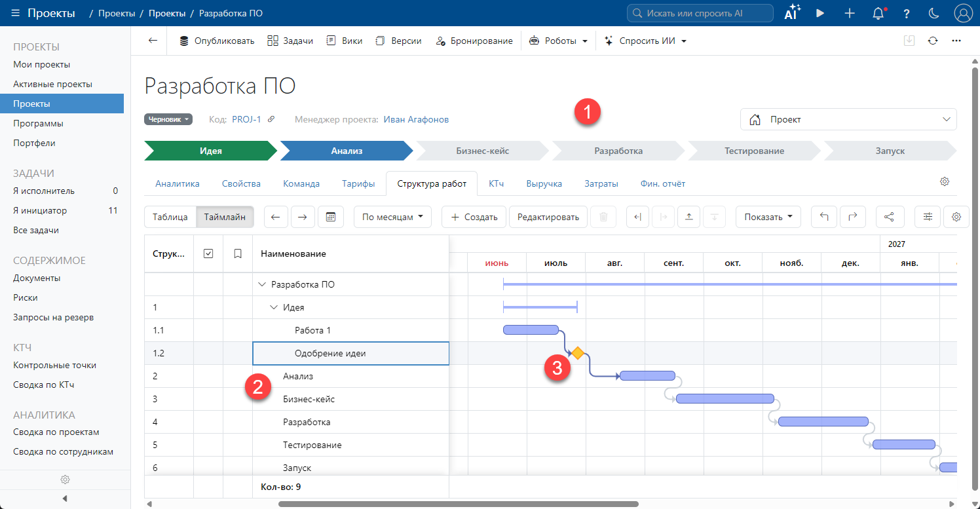Open the Проект view dropdown
Screen dimensions: 980x509
click(x=848, y=120)
